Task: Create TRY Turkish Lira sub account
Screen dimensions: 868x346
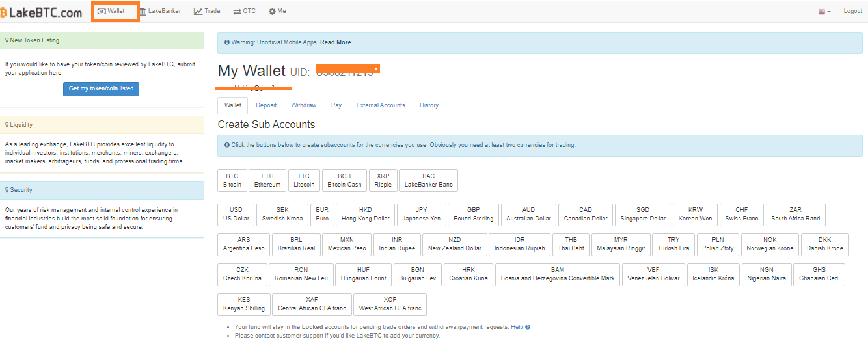Action: pos(673,245)
